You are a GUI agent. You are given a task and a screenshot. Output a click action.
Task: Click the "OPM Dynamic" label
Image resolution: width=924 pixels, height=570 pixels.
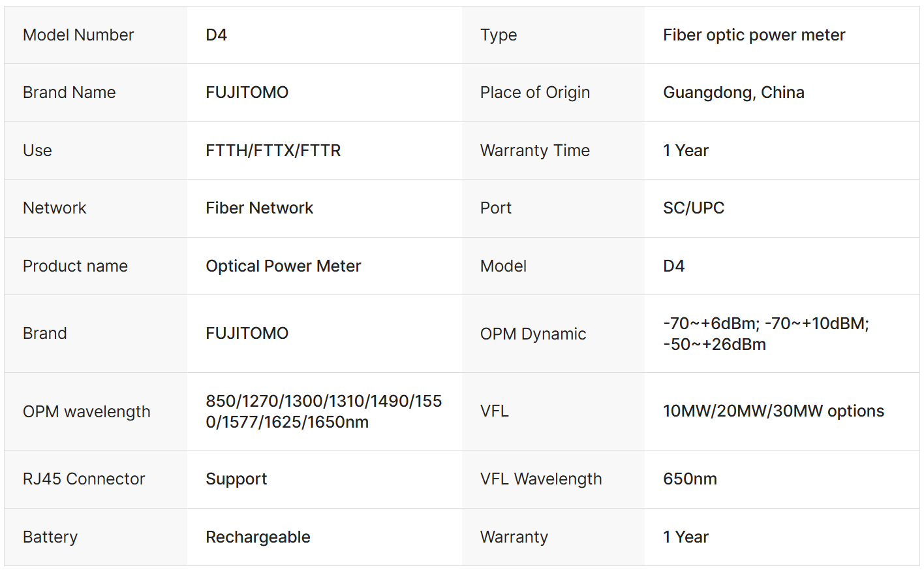tap(532, 334)
